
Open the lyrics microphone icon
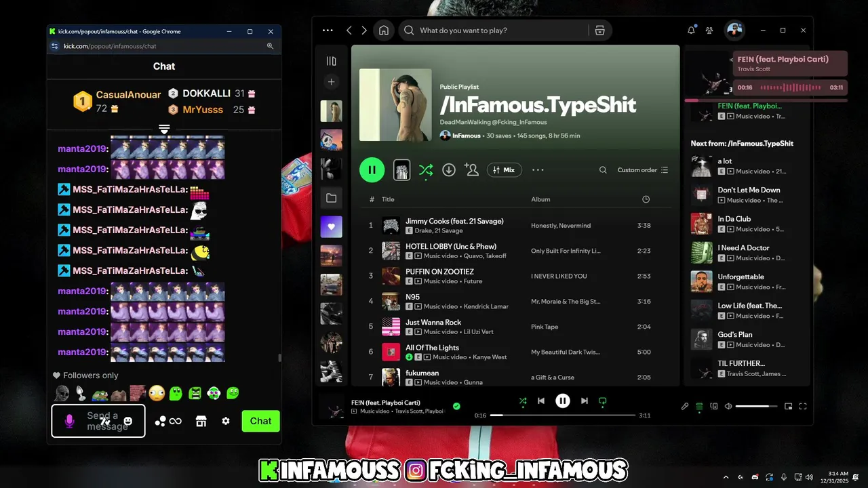tap(685, 407)
